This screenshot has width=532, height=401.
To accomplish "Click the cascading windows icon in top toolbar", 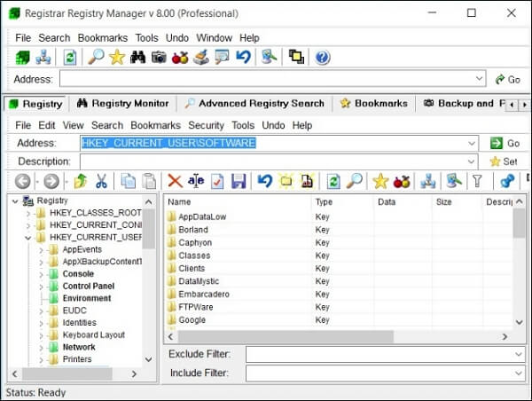I will 296,57.
